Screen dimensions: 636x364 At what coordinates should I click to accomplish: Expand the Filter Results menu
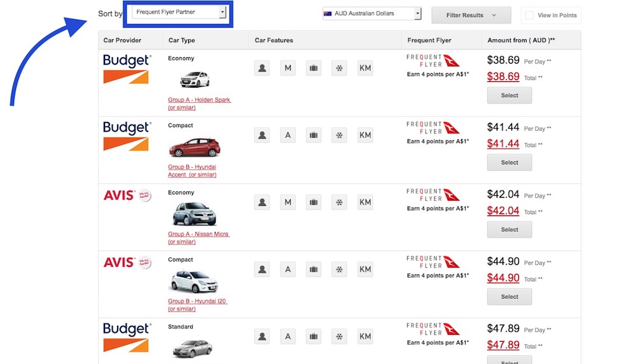tap(471, 15)
